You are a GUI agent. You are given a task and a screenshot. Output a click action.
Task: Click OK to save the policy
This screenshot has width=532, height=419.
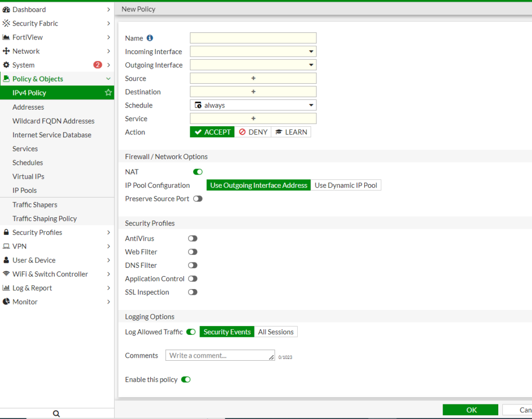pos(471,410)
